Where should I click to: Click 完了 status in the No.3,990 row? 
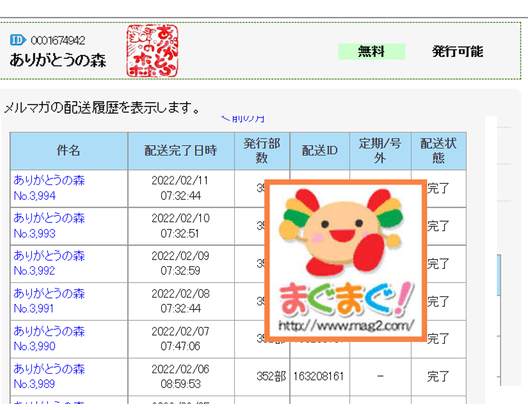click(438, 339)
